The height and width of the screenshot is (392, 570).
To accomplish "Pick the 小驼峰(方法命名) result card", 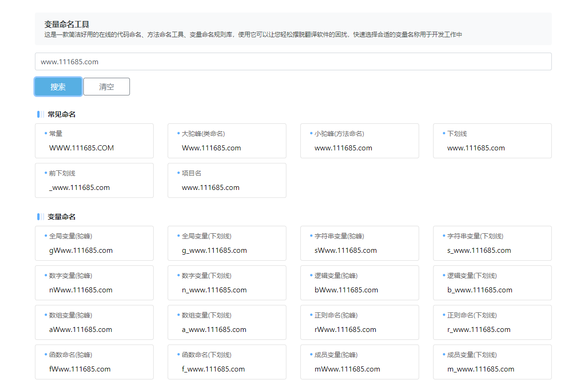I will point(360,141).
